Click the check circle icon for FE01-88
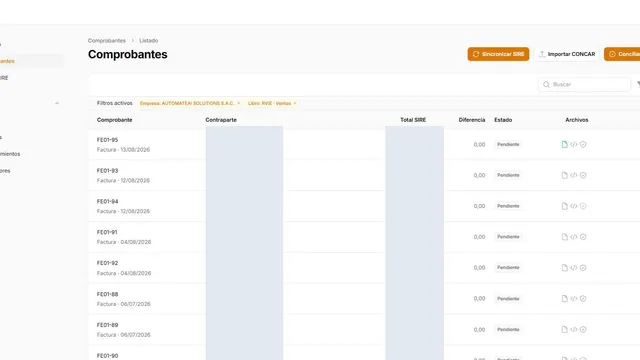Image resolution: width=640 pixels, height=360 pixels. 583,299
